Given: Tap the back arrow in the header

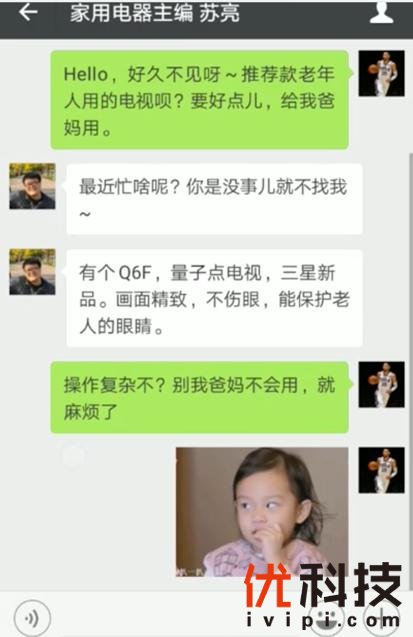Looking at the screenshot, I should (28, 12).
